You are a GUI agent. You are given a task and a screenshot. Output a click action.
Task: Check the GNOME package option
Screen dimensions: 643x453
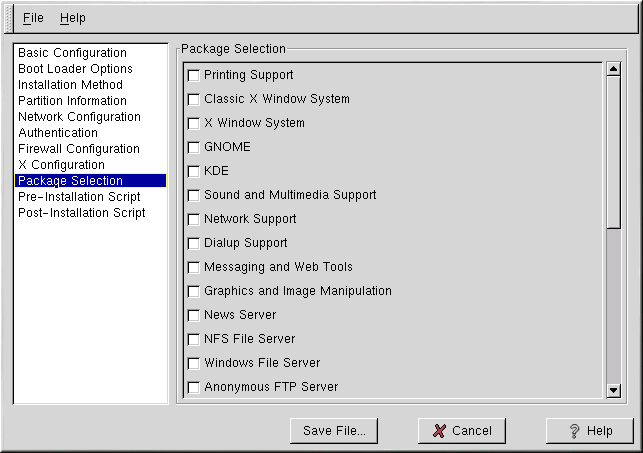tap(194, 147)
